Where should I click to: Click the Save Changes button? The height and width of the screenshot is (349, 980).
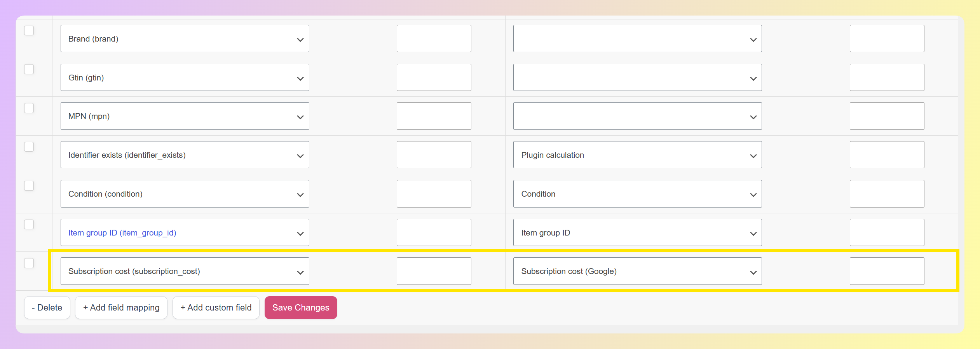click(x=301, y=307)
